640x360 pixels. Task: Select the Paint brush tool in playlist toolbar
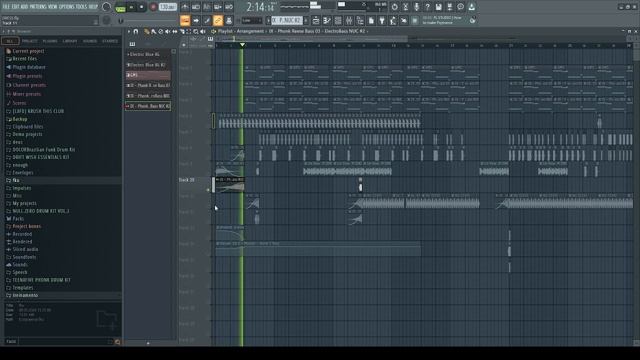[x=153, y=31]
